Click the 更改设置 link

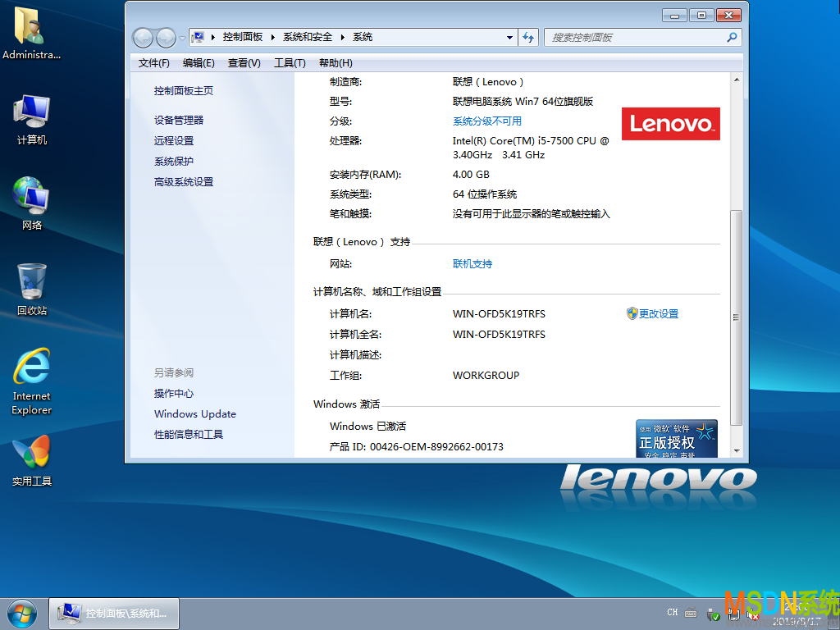659,314
